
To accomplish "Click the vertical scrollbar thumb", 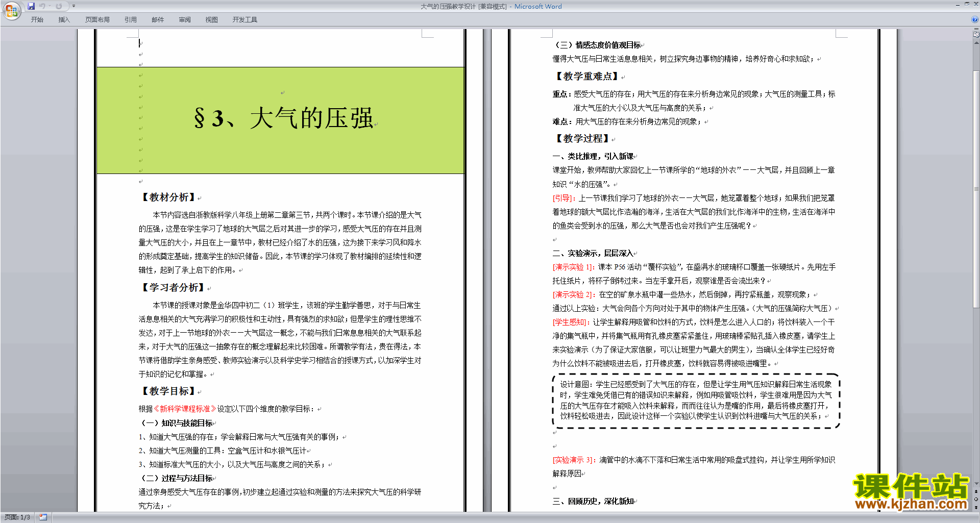I will [976, 189].
